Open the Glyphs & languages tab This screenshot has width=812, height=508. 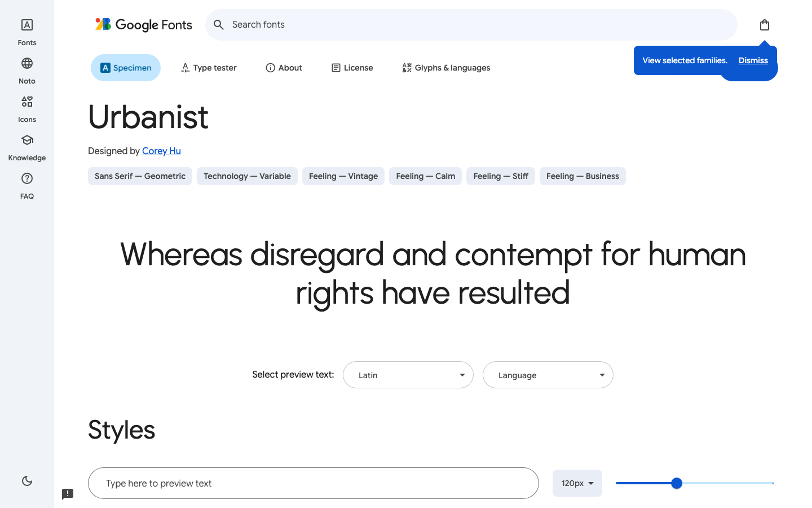(x=446, y=67)
